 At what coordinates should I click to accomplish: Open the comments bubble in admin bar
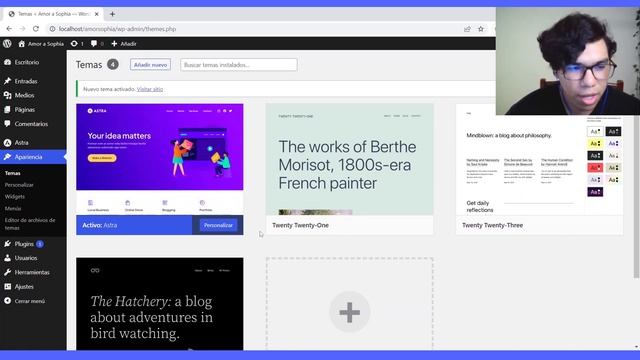click(x=94, y=44)
